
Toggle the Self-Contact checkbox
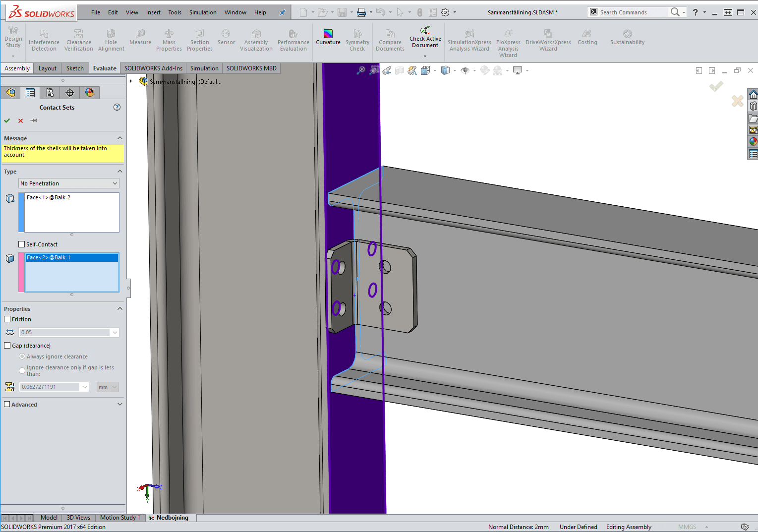pyautogui.click(x=22, y=244)
